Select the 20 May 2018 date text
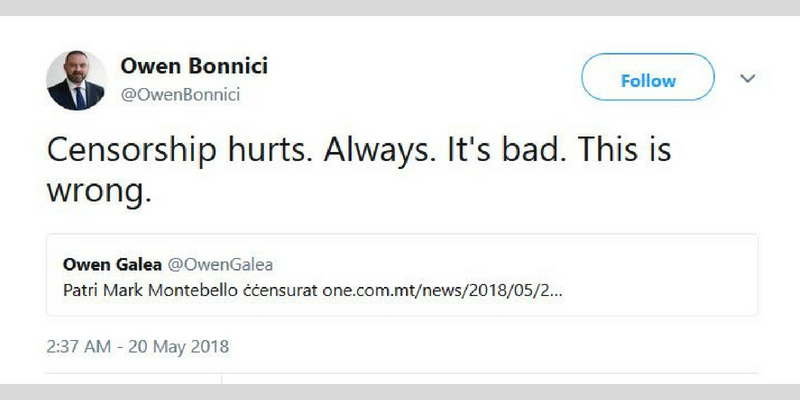This screenshot has width=800, height=400. [185, 348]
